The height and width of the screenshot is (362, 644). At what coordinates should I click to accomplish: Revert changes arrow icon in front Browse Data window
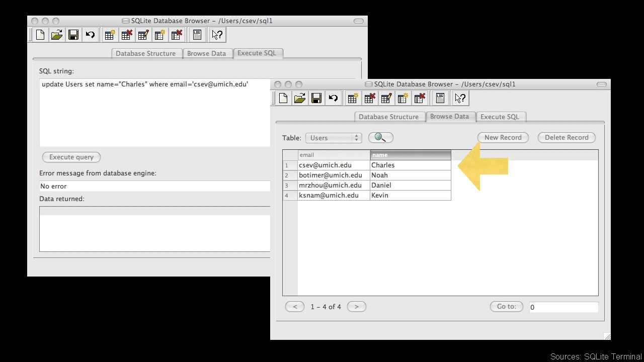[333, 98]
